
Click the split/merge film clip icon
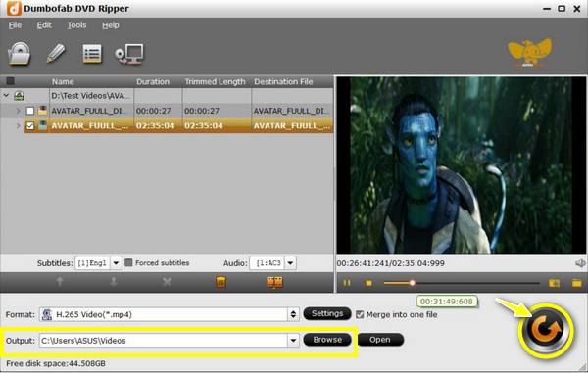274,282
